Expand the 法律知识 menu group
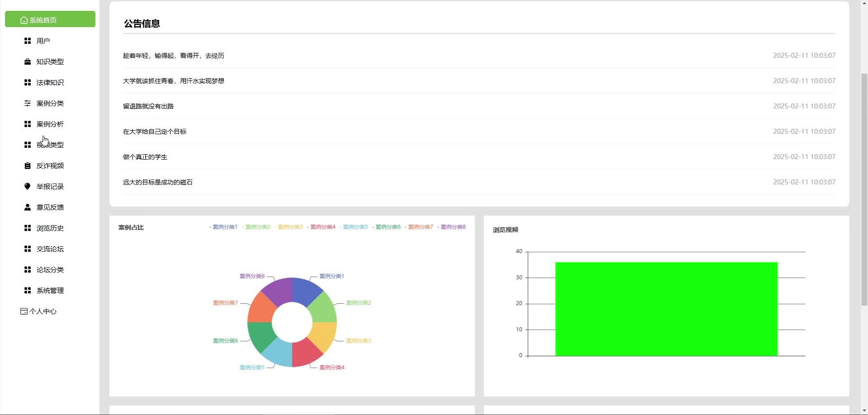868x415 pixels. point(50,82)
